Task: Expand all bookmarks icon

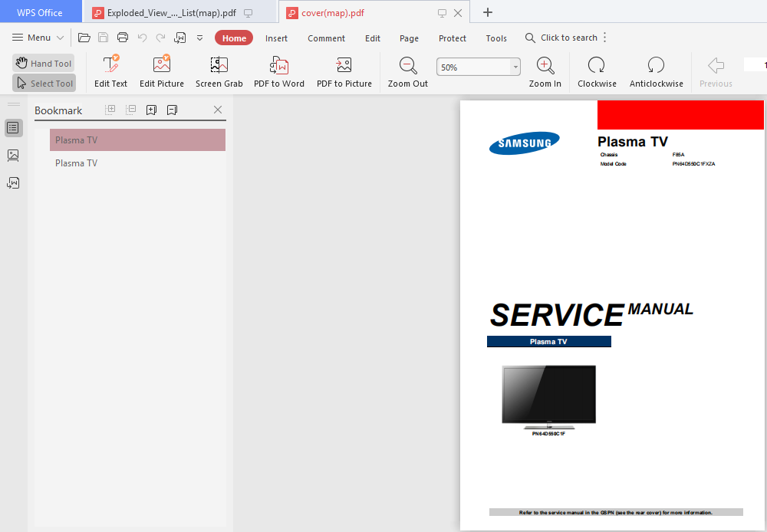Action: 110,110
